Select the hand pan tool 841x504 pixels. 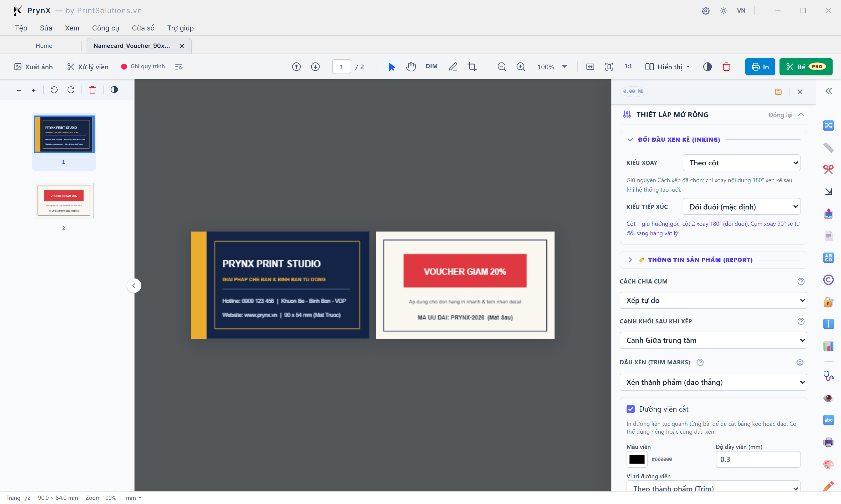click(411, 67)
